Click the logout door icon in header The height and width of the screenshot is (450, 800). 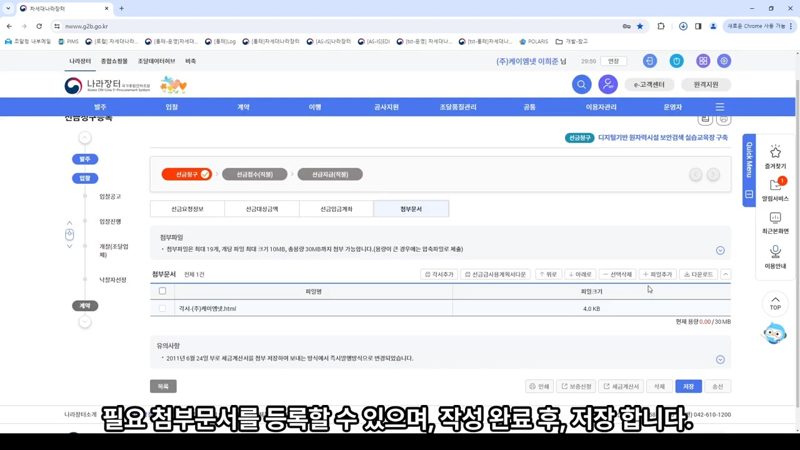pos(649,61)
